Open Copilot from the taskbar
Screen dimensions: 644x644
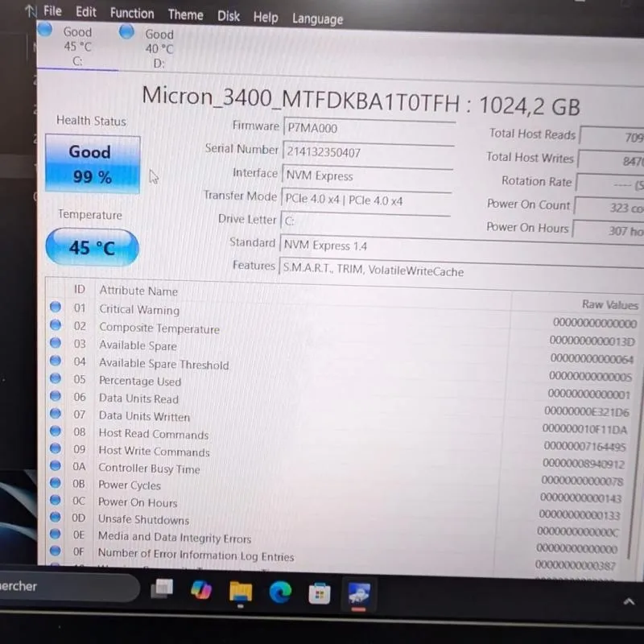point(201,590)
